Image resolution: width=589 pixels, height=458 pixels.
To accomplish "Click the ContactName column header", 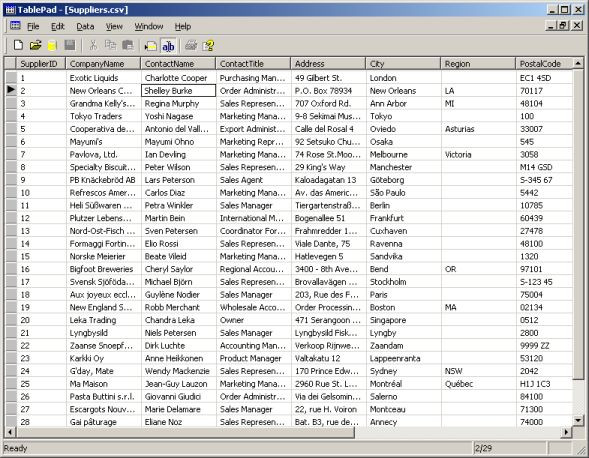I will click(178, 63).
